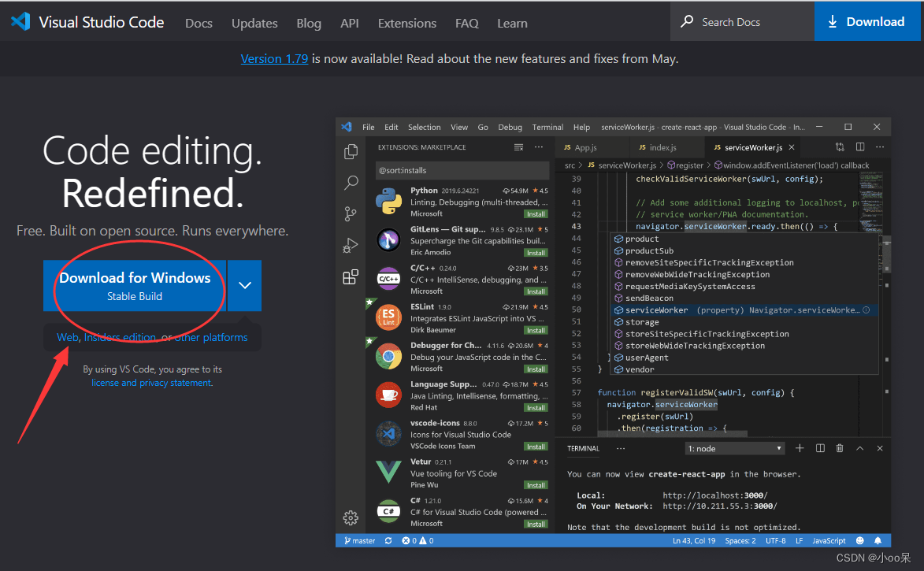
Task: Click the search magnifier icon in website header
Action: pyautogui.click(x=687, y=22)
